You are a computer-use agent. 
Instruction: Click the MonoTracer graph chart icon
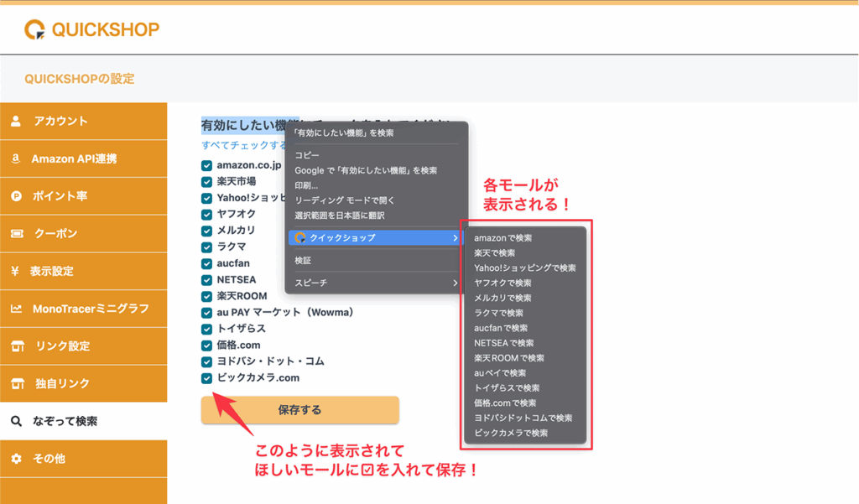pos(17,309)
